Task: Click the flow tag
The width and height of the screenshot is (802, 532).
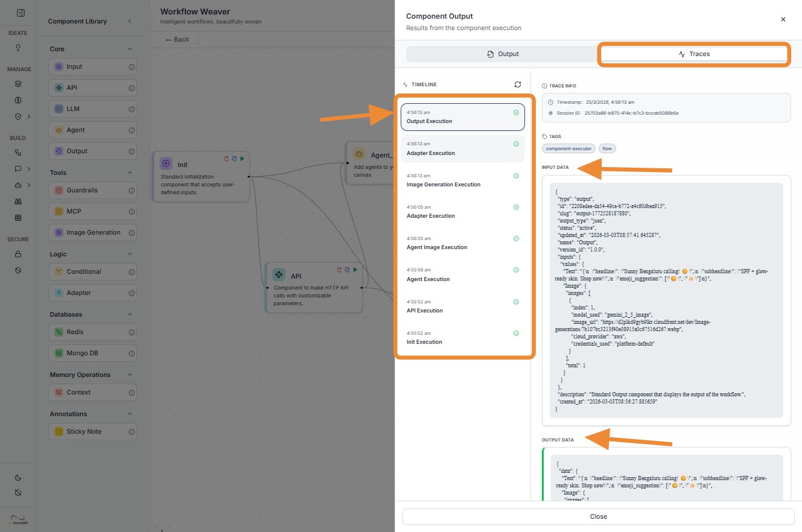Action: tap(607, 148)
